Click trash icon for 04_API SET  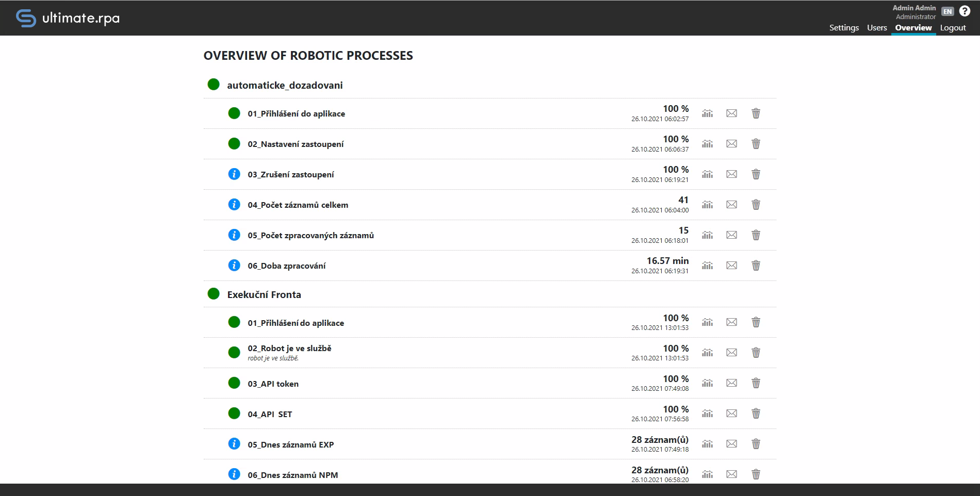coord(756,414)
